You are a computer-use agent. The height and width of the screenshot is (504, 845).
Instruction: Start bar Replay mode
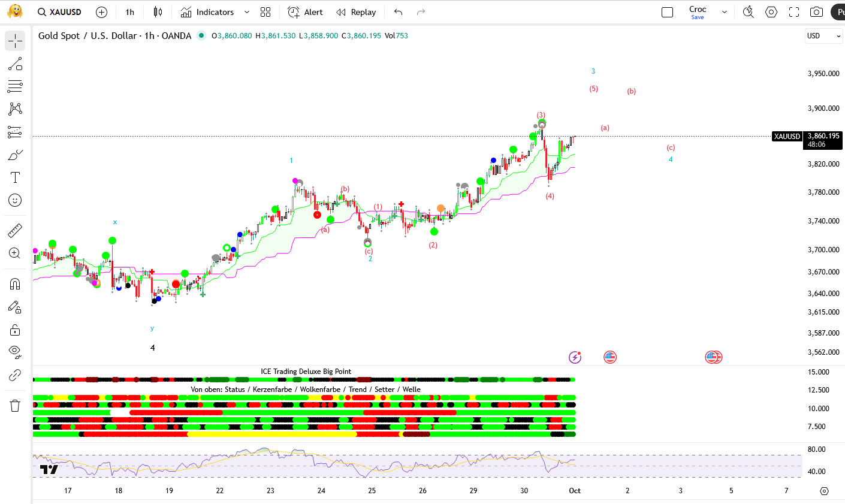click(356, 12)
